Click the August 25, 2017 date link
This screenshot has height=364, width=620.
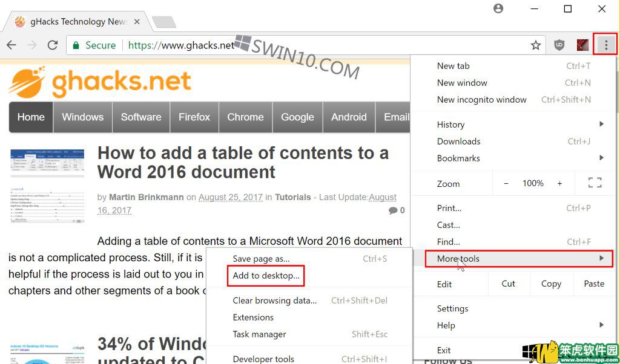point(231,197)
